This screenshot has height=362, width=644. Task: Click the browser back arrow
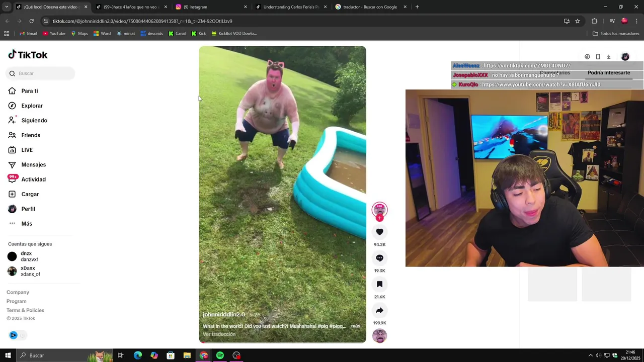tap(7, 21)
